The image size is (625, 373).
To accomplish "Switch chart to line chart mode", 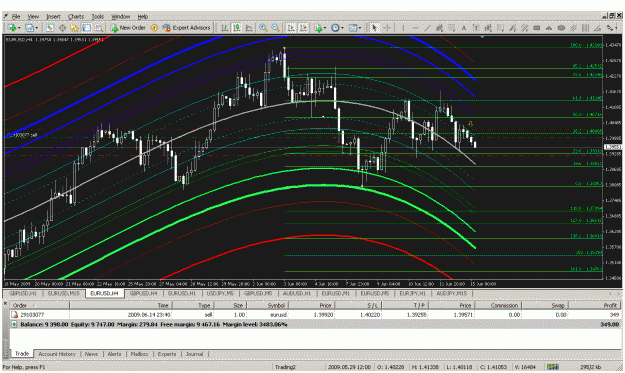I will tap(249, 27).
